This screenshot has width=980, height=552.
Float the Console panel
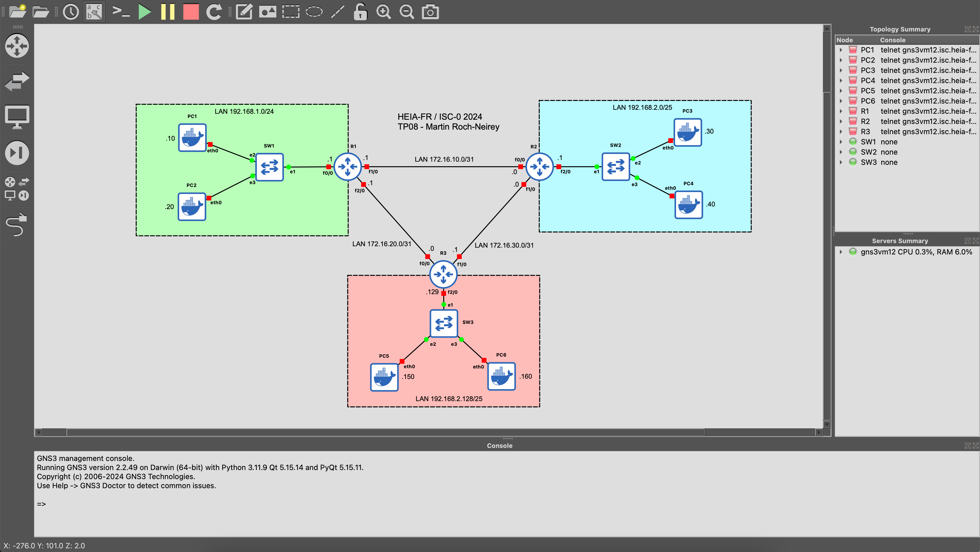point(968,445)
